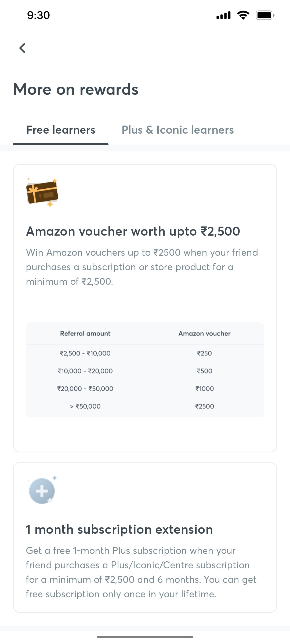Screen dimensions: 290x644
Task: Tap the More on rewards page title
Action: pyautogui.click(x=75, y=89)
